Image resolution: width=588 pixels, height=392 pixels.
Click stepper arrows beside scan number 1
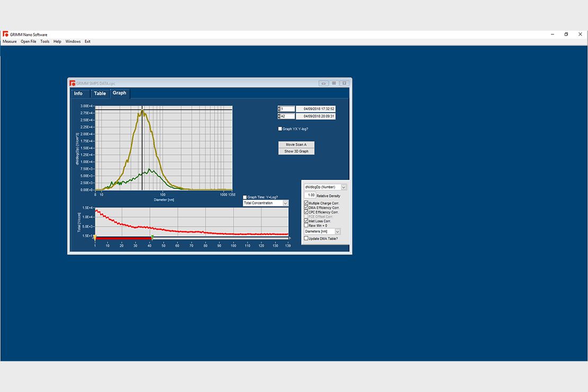(x=279, y=109)
